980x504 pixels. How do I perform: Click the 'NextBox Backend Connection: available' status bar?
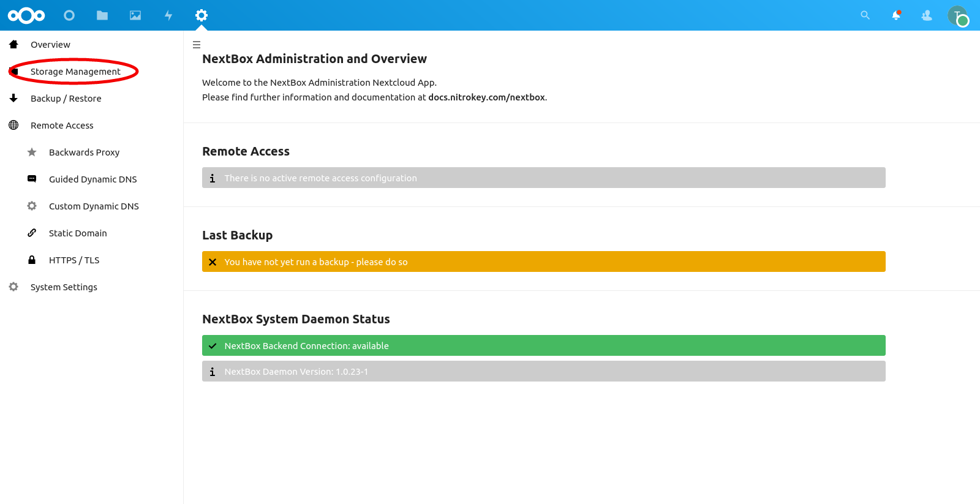[544, 345]
